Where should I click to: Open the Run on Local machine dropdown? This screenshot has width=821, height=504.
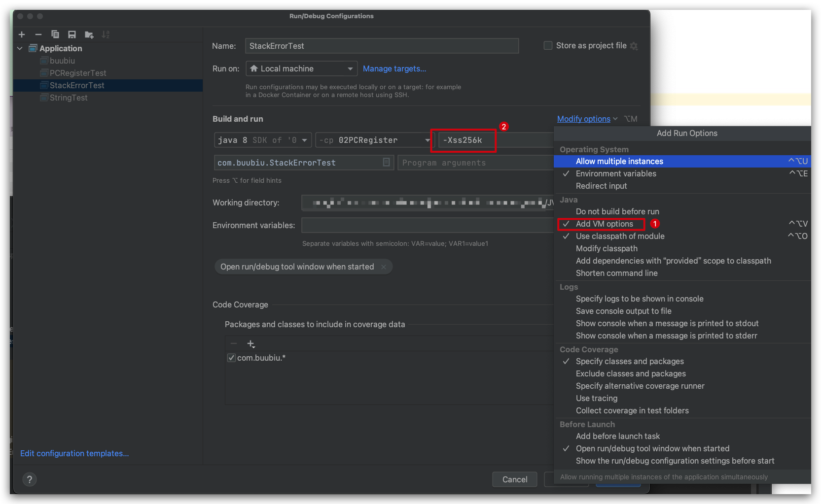[x=301, y=68]
